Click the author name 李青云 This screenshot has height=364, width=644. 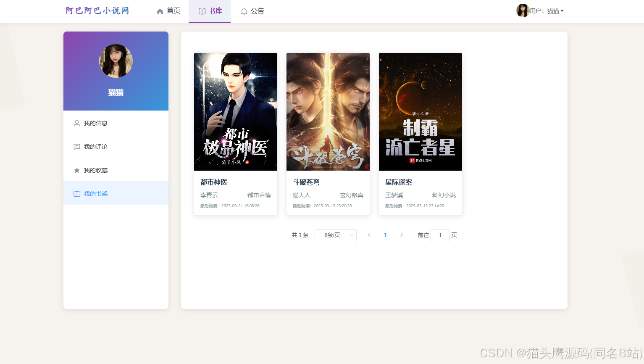coord(209,195)
